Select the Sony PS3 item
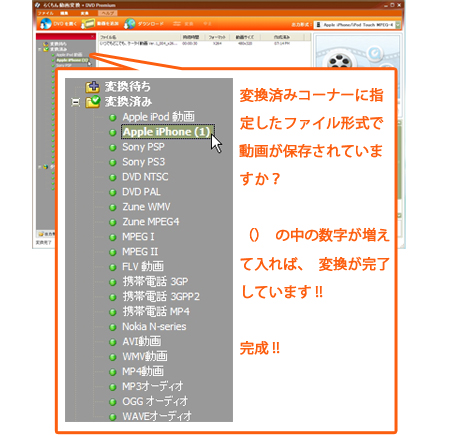Screen dimensions: 450x435 [143, 162]
